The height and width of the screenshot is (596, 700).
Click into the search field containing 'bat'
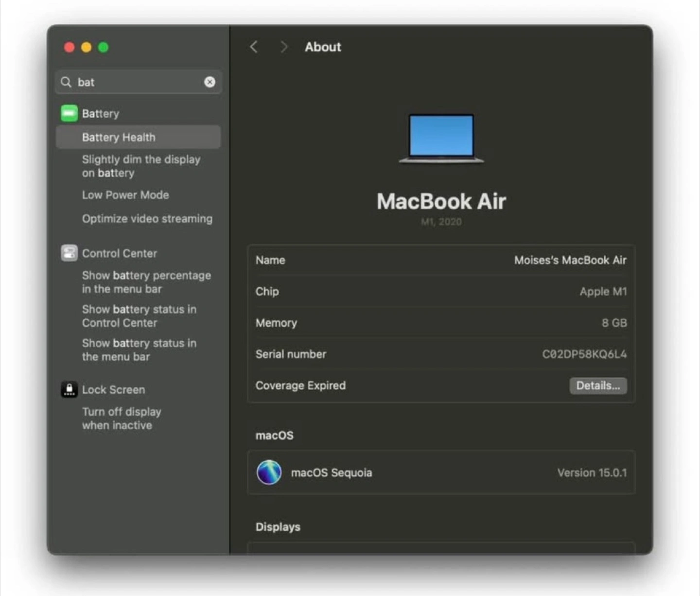[x=139, y=82]
